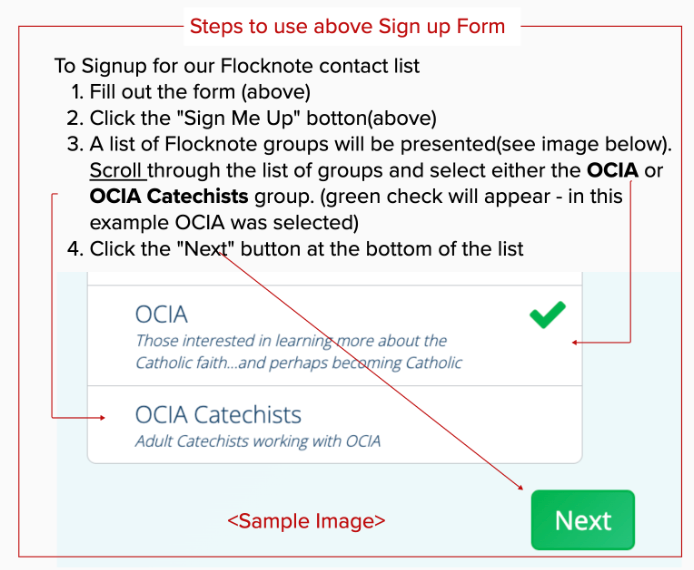Click the To Signup for our Flocknote line
This screenshot has width=694, height=570.
point(237,66)
